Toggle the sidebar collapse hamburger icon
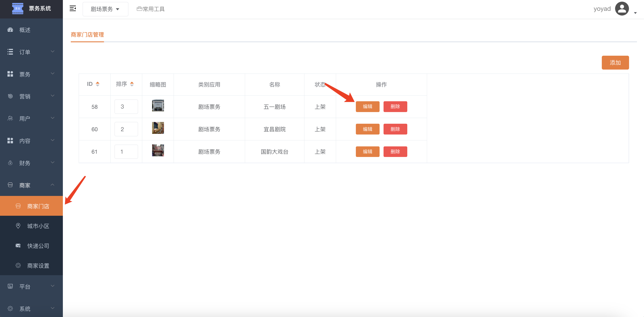644x317 pixels. click(73, 9)
